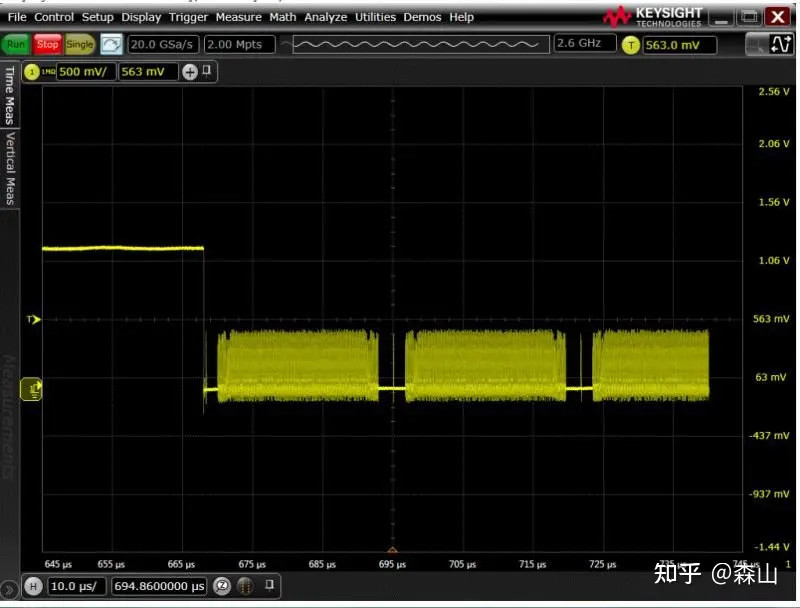This screenshot has height=608, width=800.
Task: Click the 1.06 V vertical axis label
Action: tap(773, 261)
